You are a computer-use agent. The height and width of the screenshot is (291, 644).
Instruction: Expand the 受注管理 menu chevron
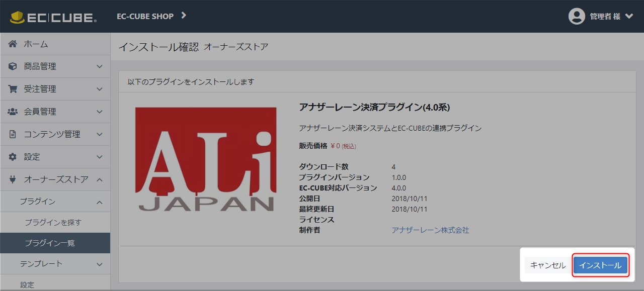[x=100, y=89]
